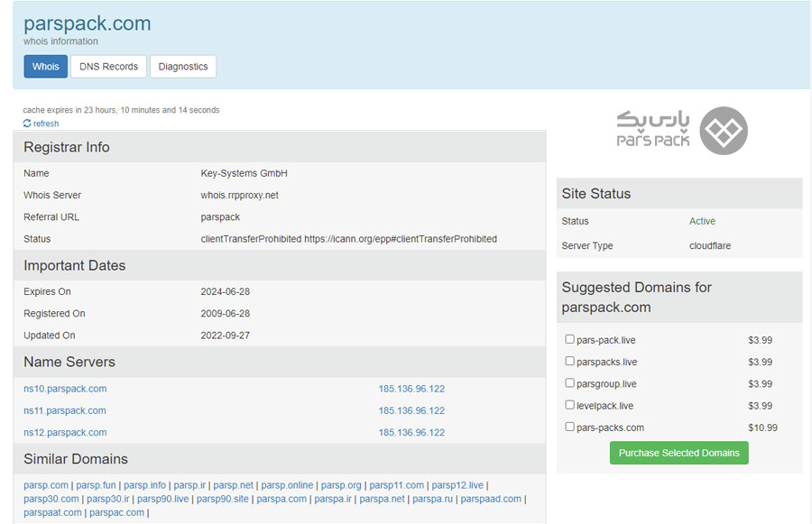The height and width of the screenshot is (524, 812).
Task: Open similar domain parsp.com
Action: point(46,485)
